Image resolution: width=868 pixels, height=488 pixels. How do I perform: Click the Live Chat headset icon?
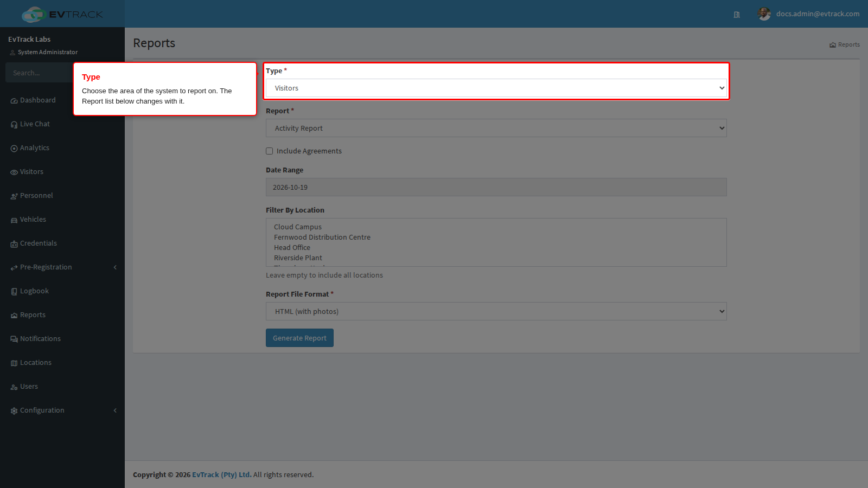[14, 125]
